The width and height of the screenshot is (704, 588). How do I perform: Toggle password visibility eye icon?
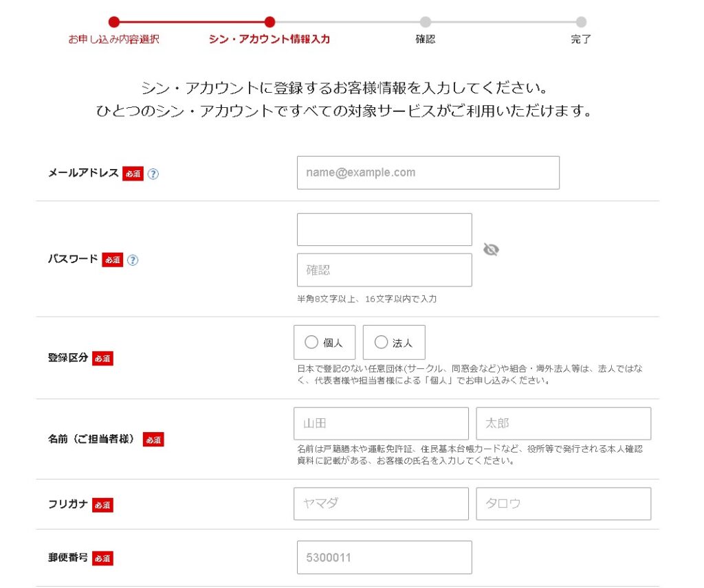[491, 249]
